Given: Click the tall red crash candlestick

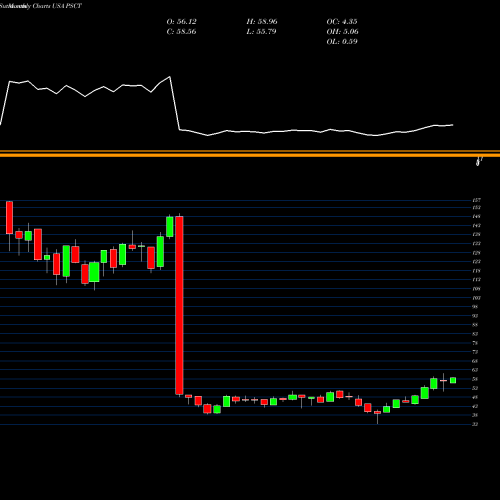Looking at the screenshot, I should tap(179, 305).
